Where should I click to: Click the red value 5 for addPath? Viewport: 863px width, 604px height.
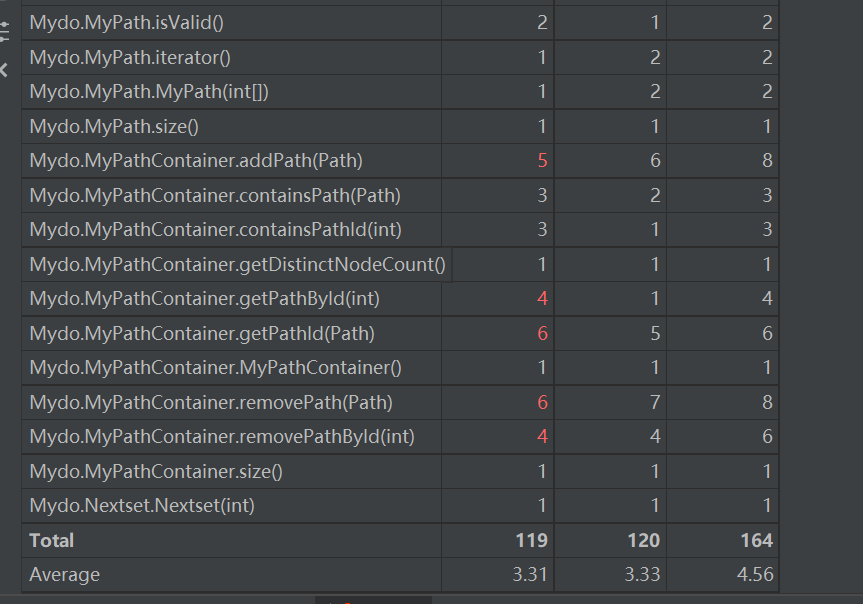pos(542,160)
